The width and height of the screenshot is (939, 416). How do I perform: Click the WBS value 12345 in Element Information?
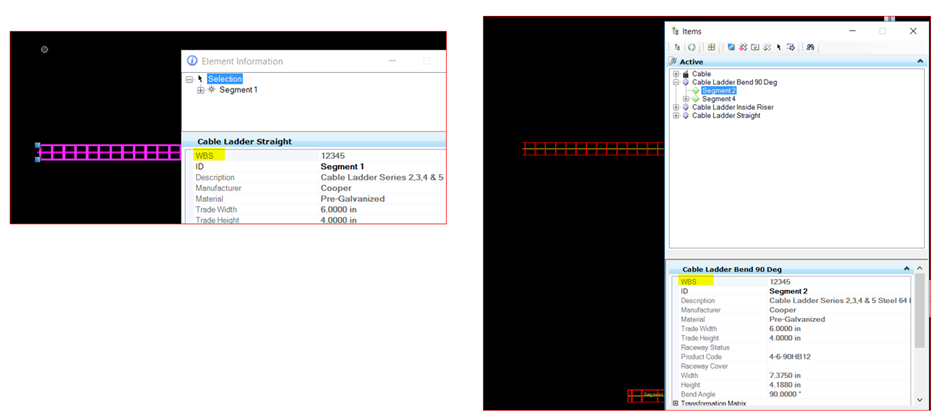(334, 156)
